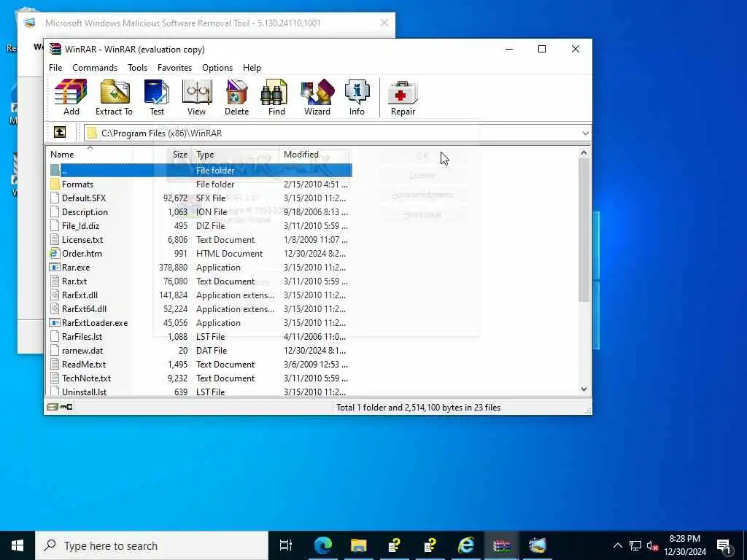Open Microsoft Edge from taskbar
This screenshot has width=747, height=560.
coord(323,545)
